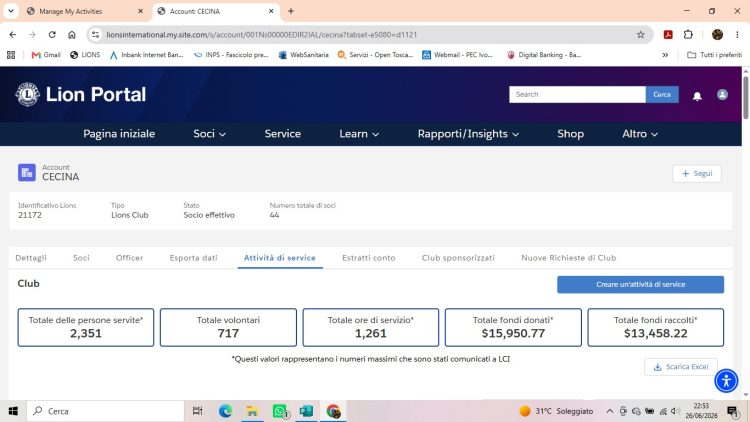Switch to the Esporta dati tab
Image resolution: width=750 pixels, height=422 pixels.
[x=193, y=258]
